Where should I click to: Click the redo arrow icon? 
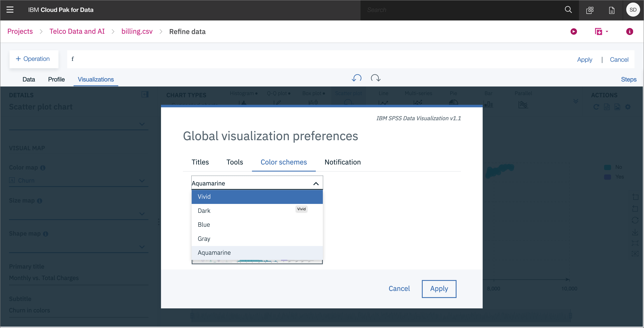coord(375,78)
